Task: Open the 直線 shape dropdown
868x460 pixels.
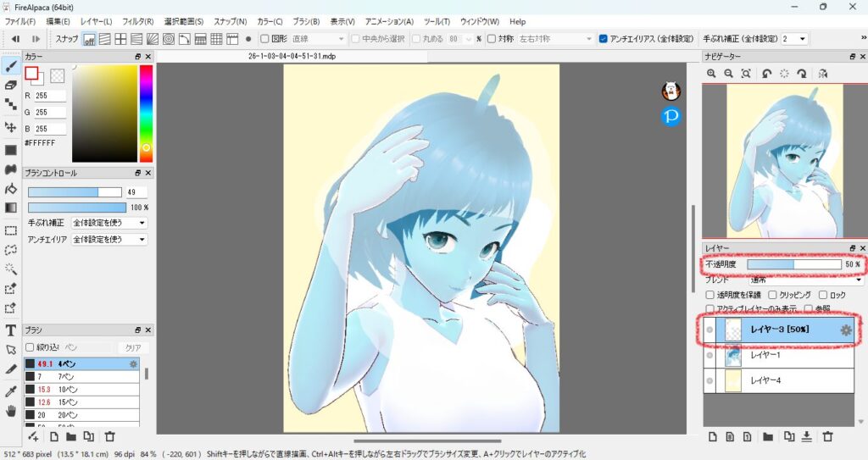Action: 318,39
